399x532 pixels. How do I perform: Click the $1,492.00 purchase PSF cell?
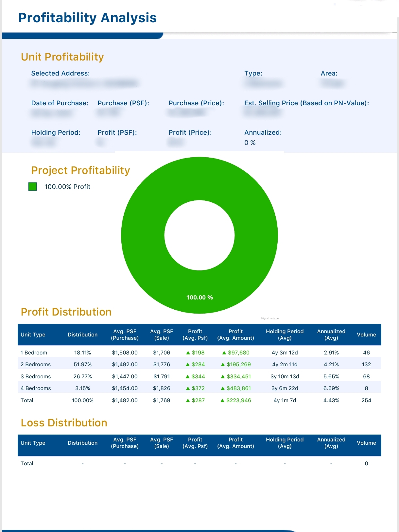point(125,365)
